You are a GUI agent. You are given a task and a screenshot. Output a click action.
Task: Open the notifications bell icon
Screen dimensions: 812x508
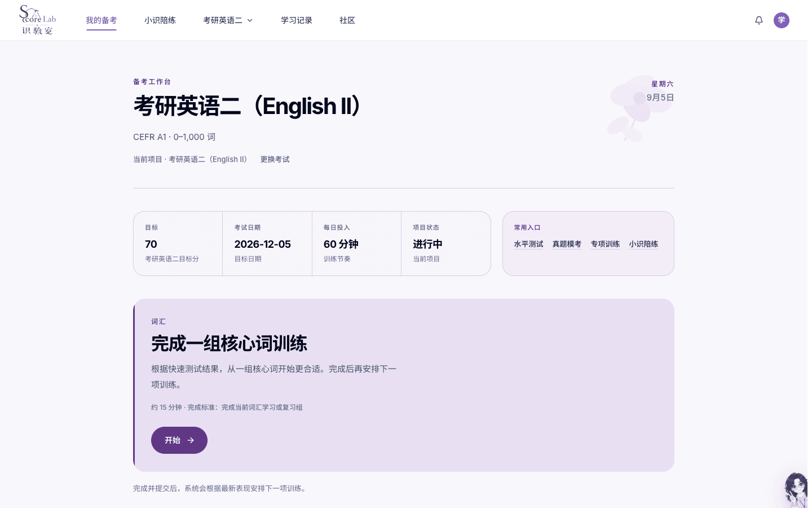pyautogui.click(x=759, y=20)
